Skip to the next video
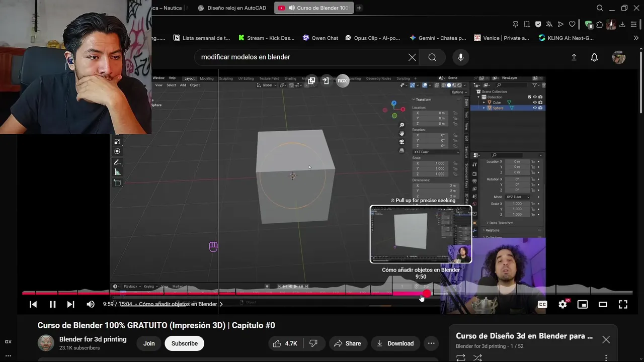The width and height of the screenshot is (644, 362). pyautogui.click(x=70, y=304)
